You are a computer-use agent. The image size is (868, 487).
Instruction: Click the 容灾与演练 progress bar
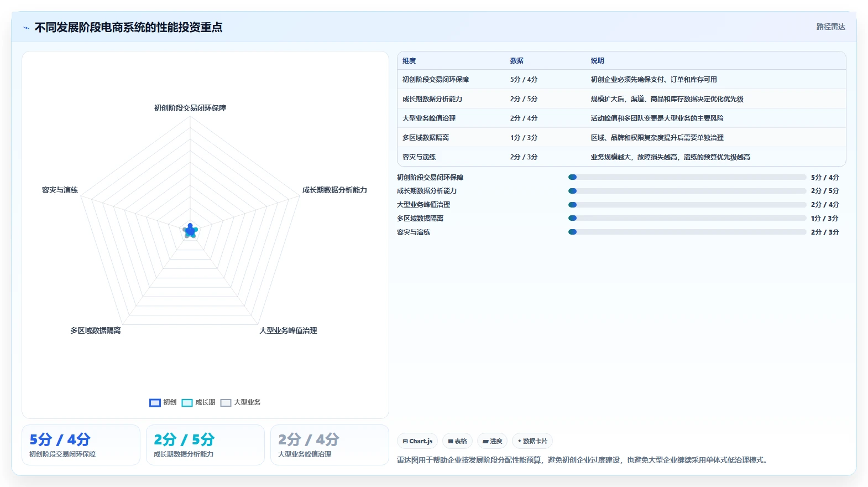[687, 232]
